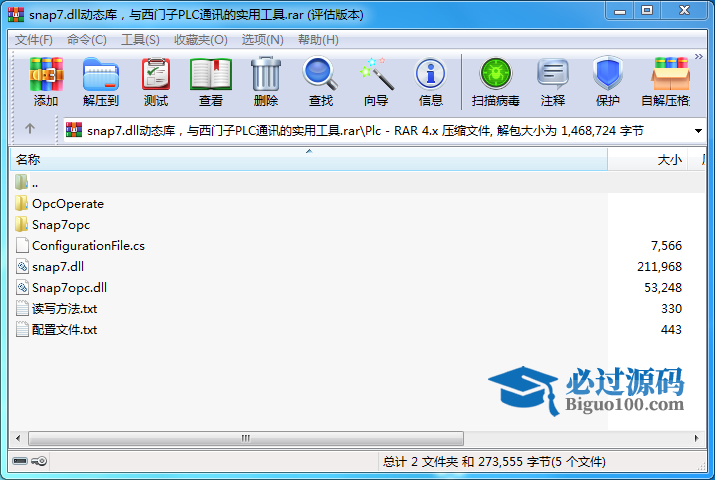Click the key password icon in status bar

click(x=39, y=461)
